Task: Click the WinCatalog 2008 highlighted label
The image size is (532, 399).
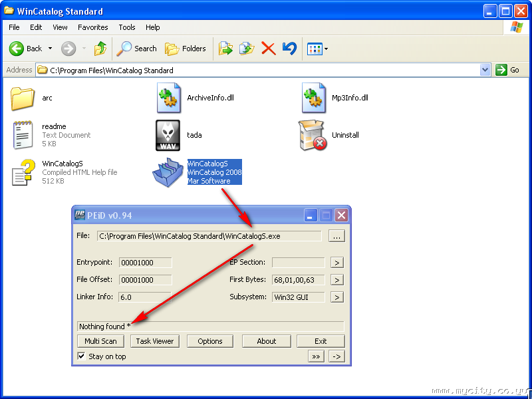Action: tap(214, 172)
